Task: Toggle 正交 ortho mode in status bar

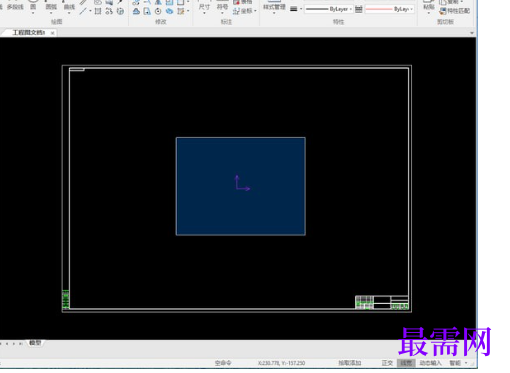Action: pyautogui.click(x=387, y=363)
